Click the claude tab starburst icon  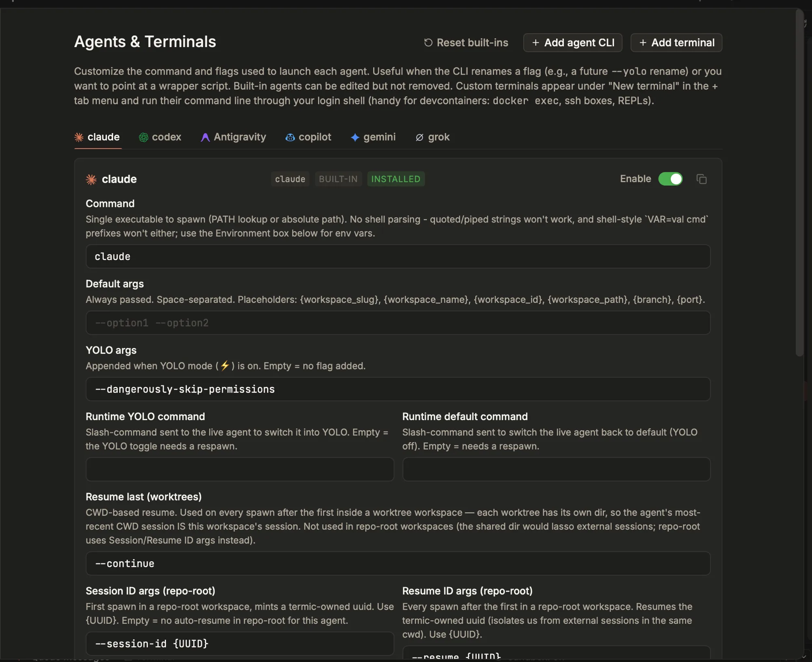[79, 137]
